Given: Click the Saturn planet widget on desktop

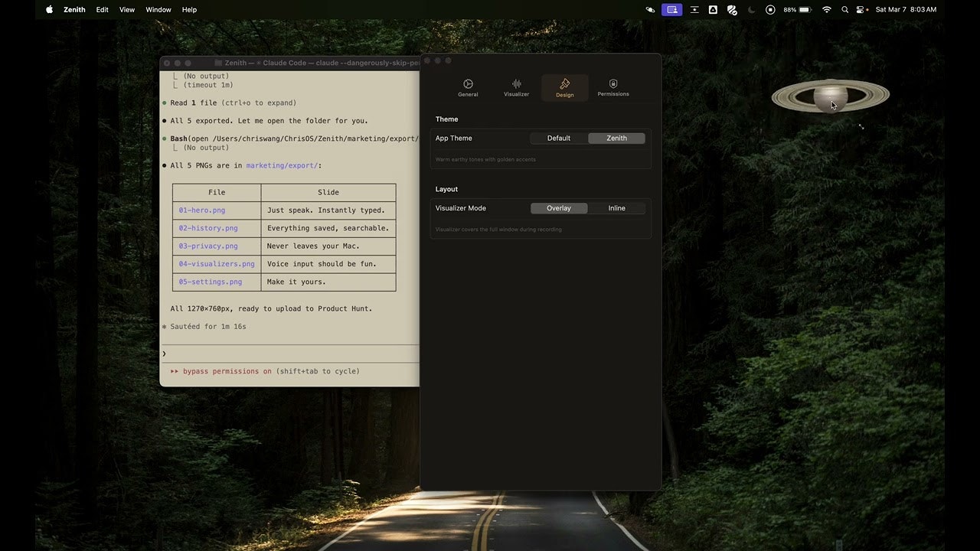Looking at the screenshot, I should tap(830, 97).
